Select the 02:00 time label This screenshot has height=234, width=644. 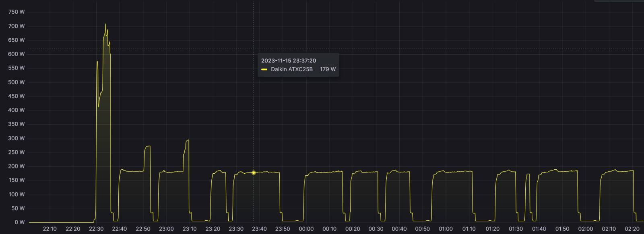tap(586, 229)
